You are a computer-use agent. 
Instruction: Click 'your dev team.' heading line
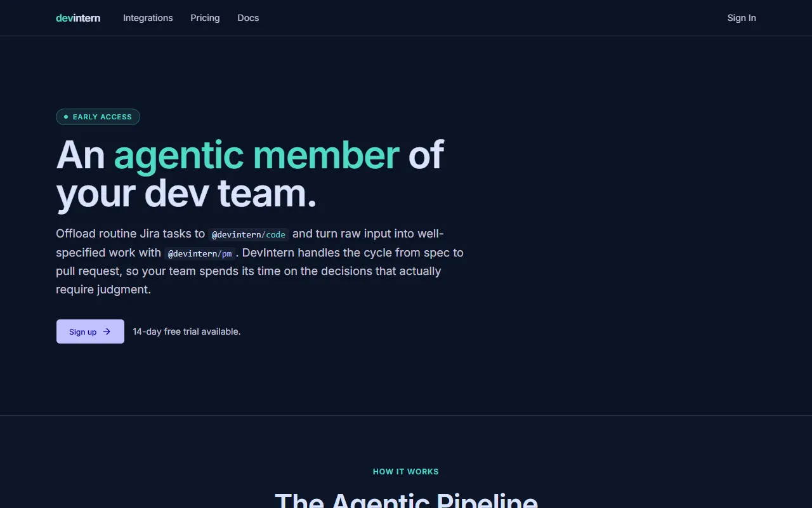click(186, 194)
